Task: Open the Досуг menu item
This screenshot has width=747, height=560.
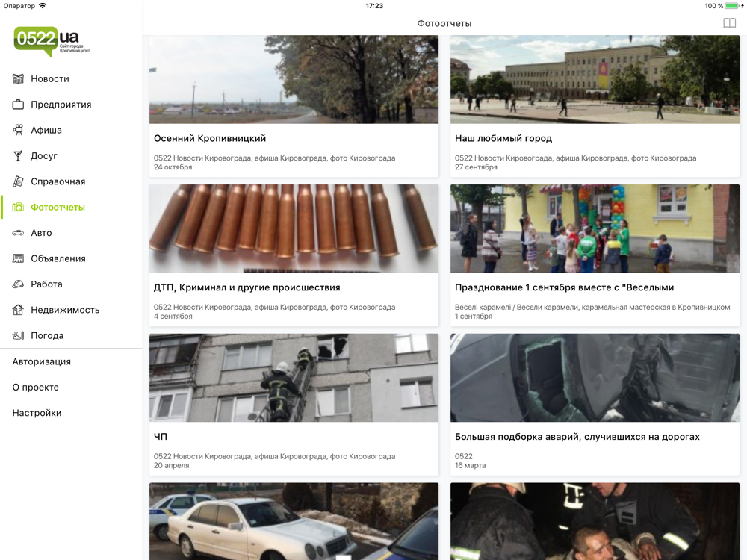Action: point(44,156)
